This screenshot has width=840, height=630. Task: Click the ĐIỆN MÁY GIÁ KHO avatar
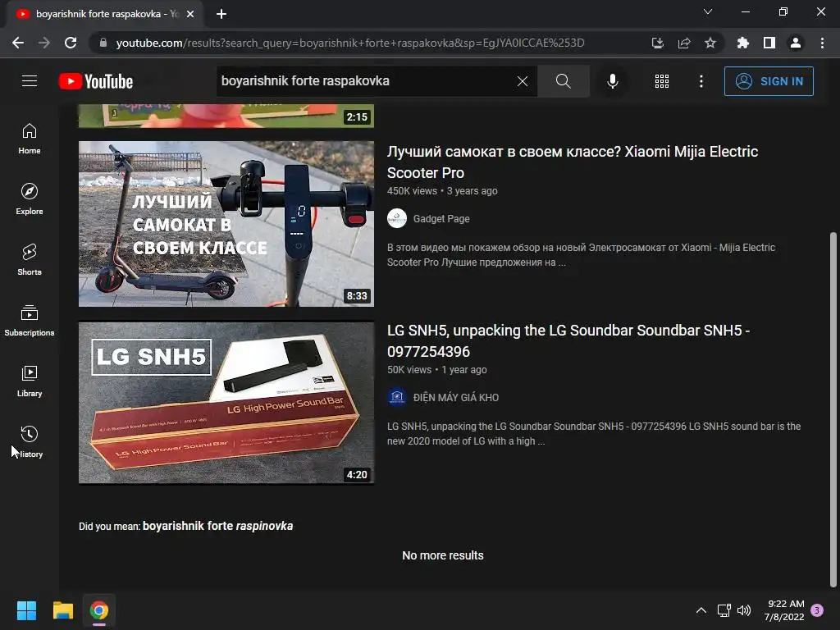coord(397,398)
